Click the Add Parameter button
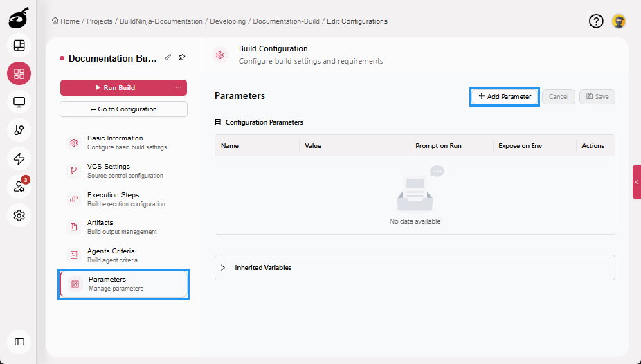Viewport: 641px width, 364px height. click(x=505, y=97)
